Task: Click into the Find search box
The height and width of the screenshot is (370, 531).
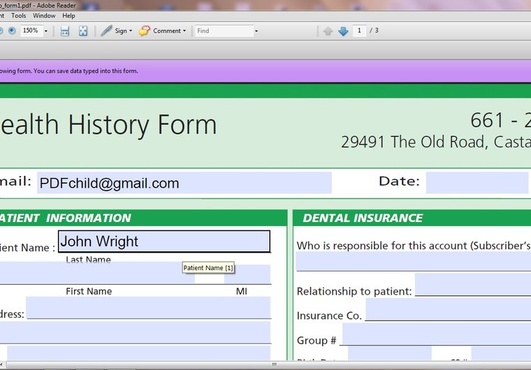Action: pos(224,31)
